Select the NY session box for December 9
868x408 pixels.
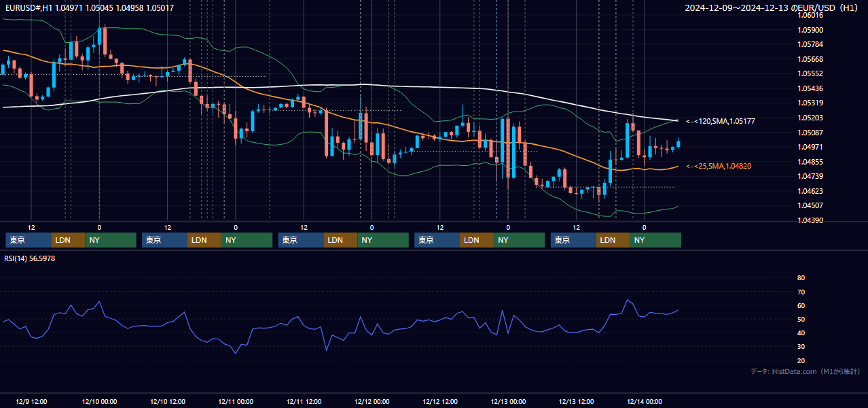point(111,240)
